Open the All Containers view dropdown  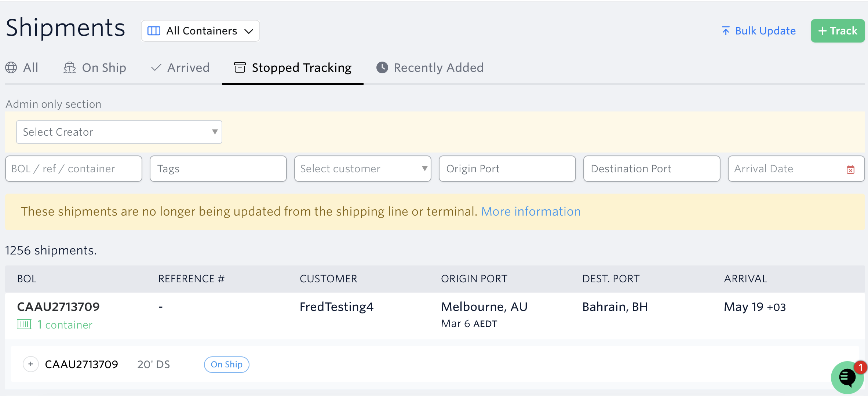200,31
